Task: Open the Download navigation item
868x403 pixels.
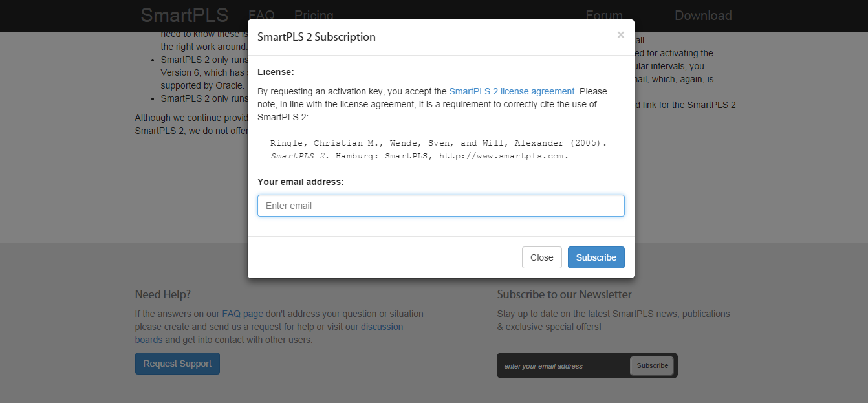Action: click(x=703, y=16)
